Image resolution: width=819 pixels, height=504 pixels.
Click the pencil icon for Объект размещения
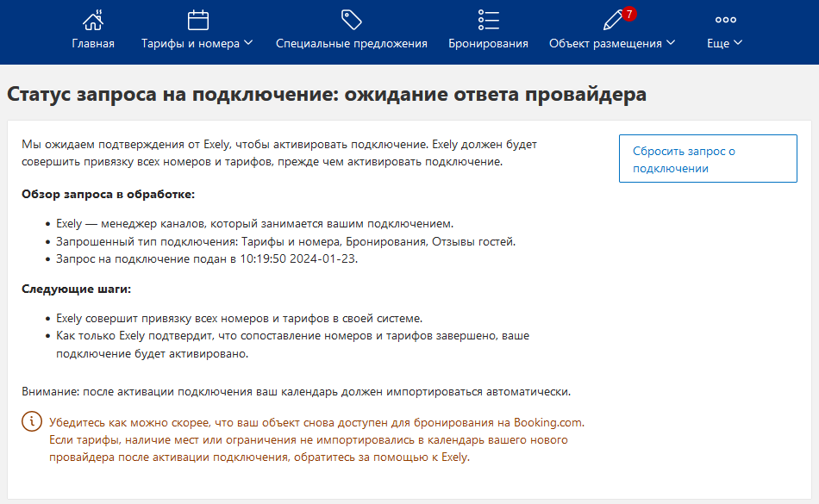point(613,21)
